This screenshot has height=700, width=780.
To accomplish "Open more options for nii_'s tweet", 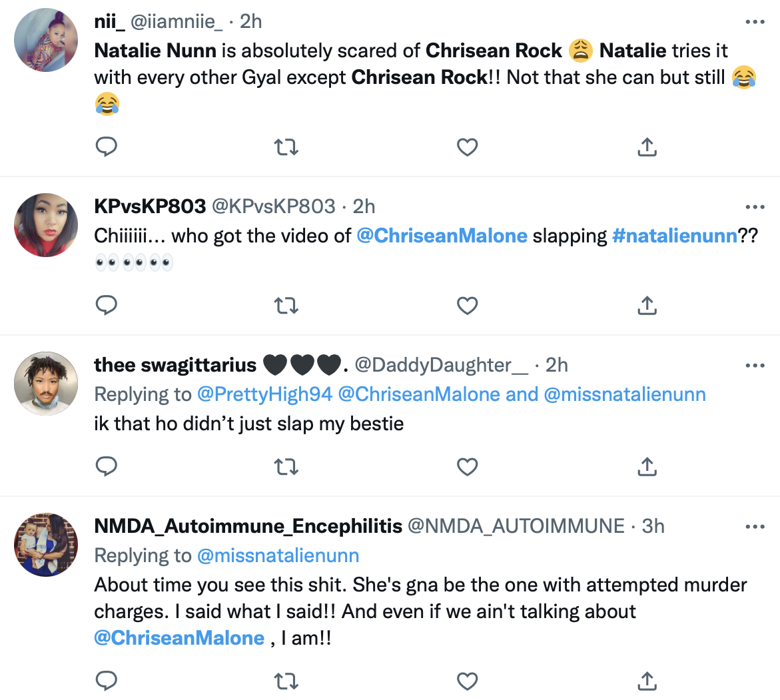I will [x=755, y=22].
